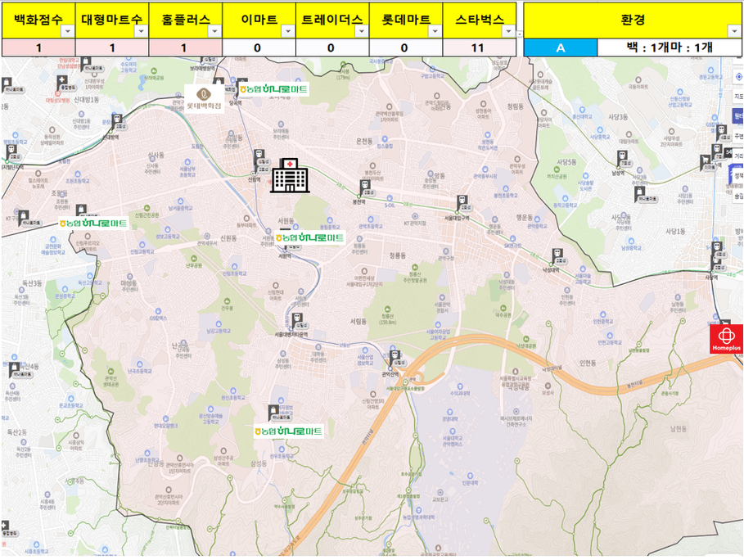Click the cell reading 백 : 1개마 : 1개
The width and height of the screenshot is (744, 560).
(x=669, y=48)
